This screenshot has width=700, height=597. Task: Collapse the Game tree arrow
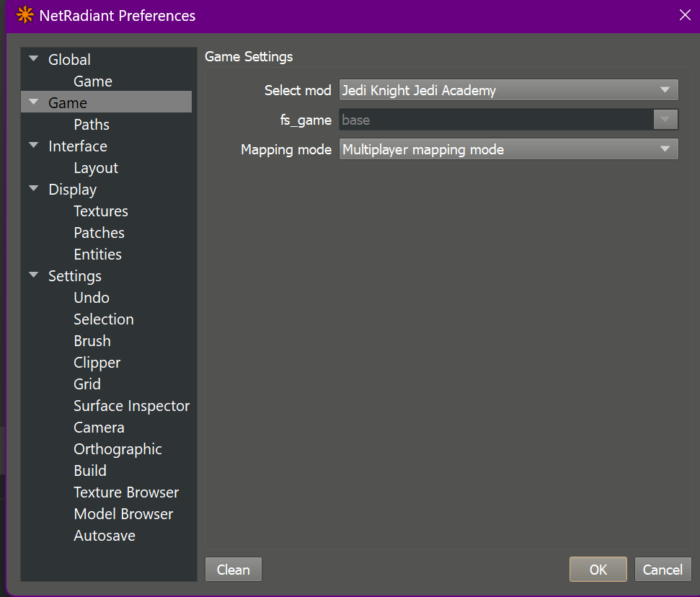(33, 102)
